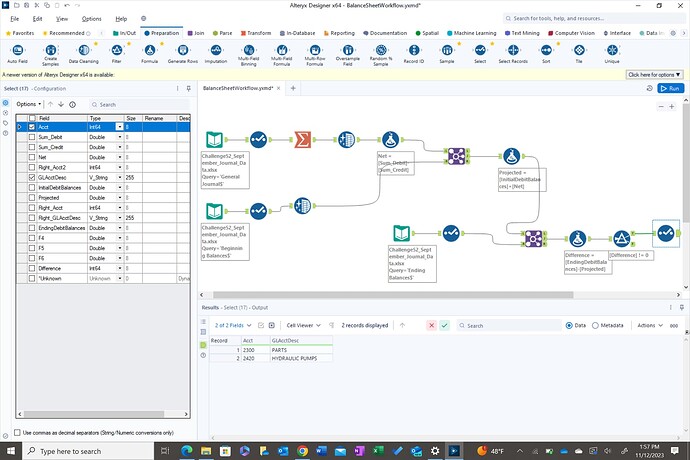Click here for options button
690x460 pixels.
[654, 75]
